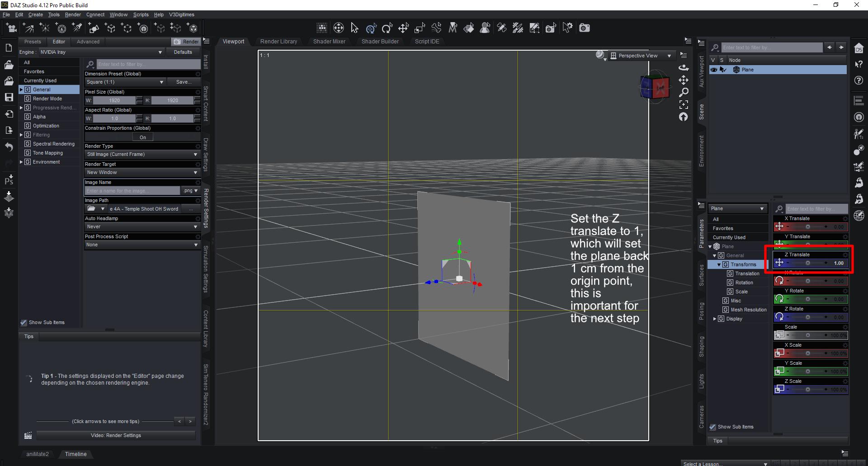
Task: Open the Post Process Script dropdown
Action: [142, 245]
